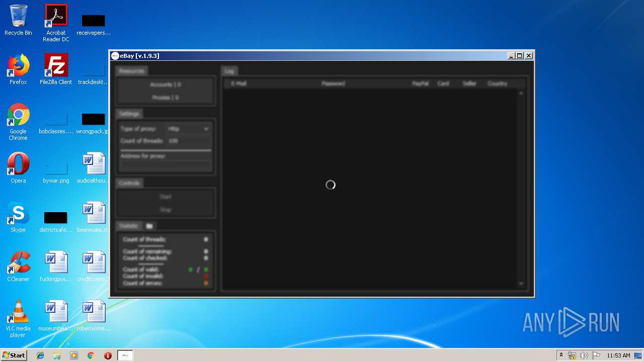Open Chrome from the taskbar
This screenshot has width=644, height=362.
(x=91, y=355)
